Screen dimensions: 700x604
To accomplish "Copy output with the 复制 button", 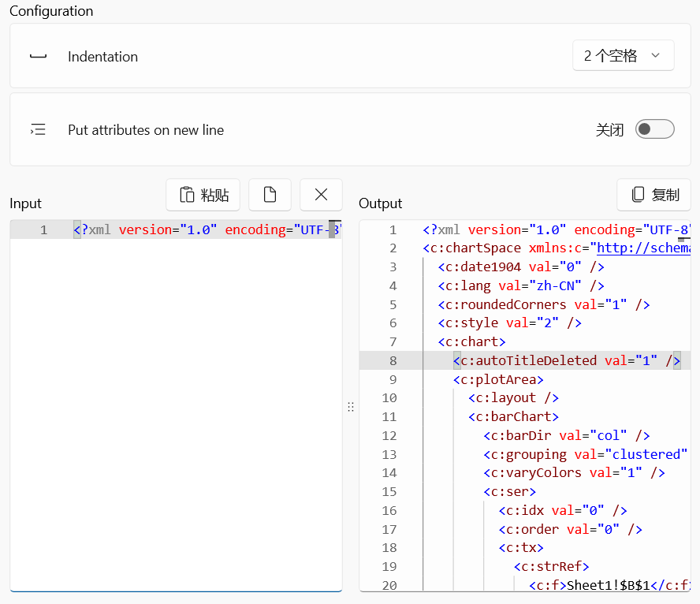I will coord(654,195).
